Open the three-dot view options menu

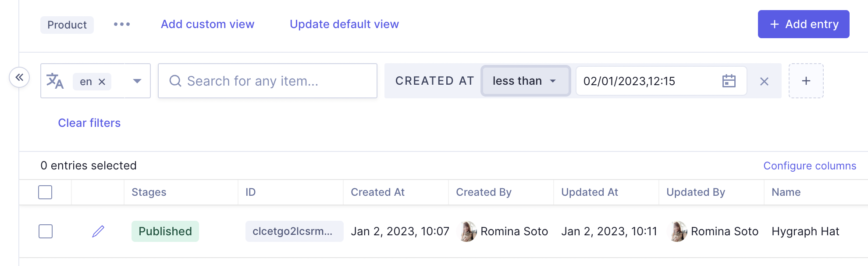pyautogui.click(x=122, y=24)
